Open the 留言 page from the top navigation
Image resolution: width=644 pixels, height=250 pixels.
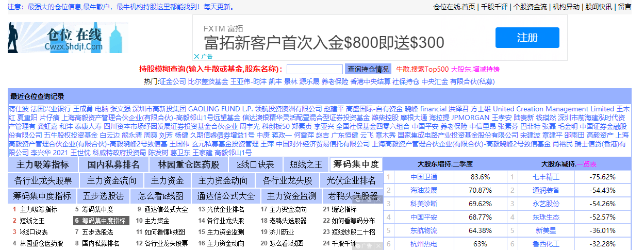[624, 7]
